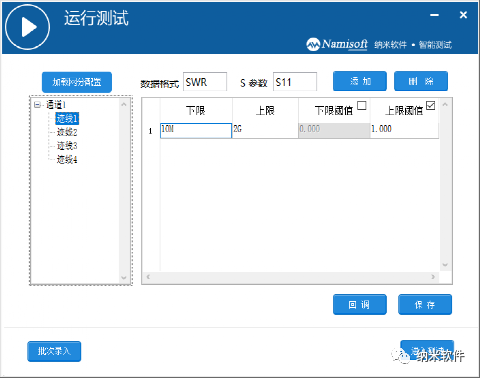Image resolution: width=480 pixels, height=378 pixels.
Task: Select row 1 header in table
Action: click(151, 131)
